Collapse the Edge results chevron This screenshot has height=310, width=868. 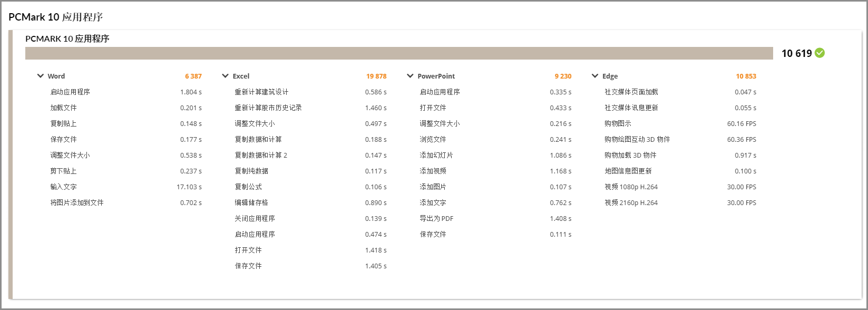595,76
